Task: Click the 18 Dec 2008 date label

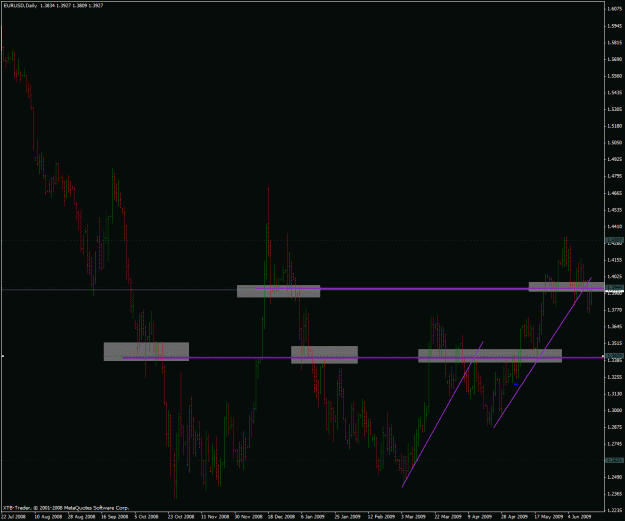Action: tap(282, 517)
